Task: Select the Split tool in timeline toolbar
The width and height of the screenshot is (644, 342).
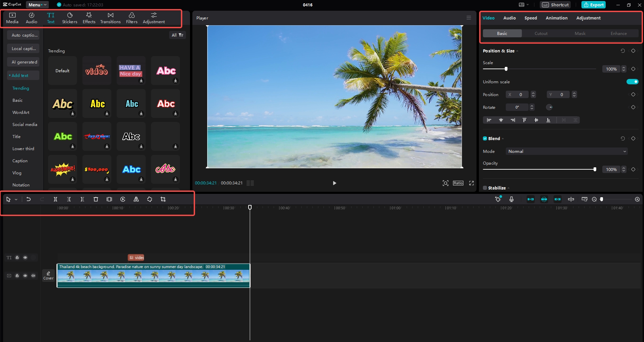Action: (x=55, y=199)
